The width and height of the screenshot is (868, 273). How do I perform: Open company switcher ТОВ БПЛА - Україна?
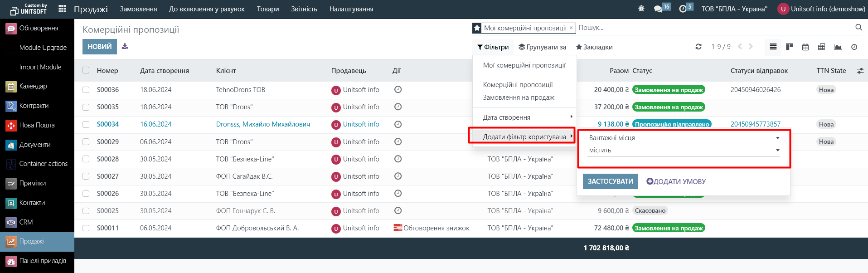[734, 9]
